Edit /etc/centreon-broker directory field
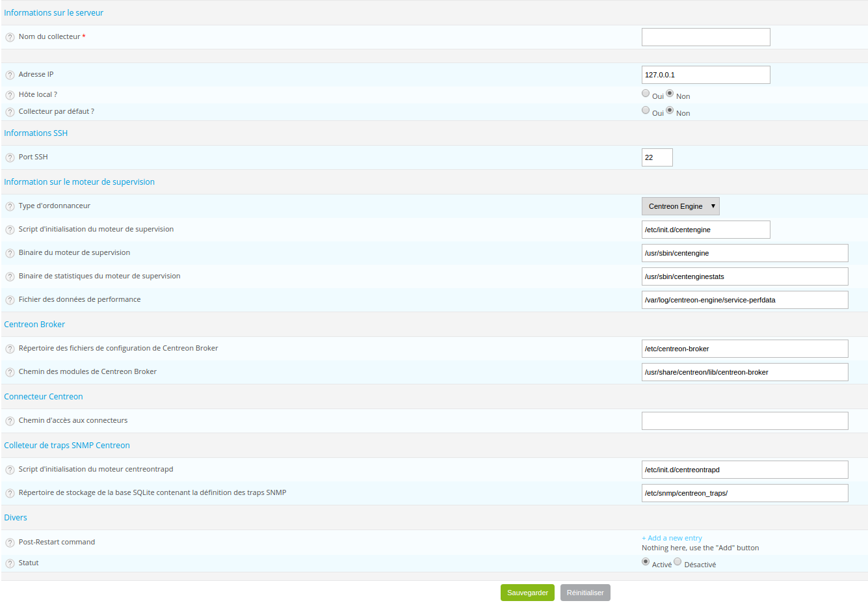Viewport: 868px width, 603px height. click(744, 349)
